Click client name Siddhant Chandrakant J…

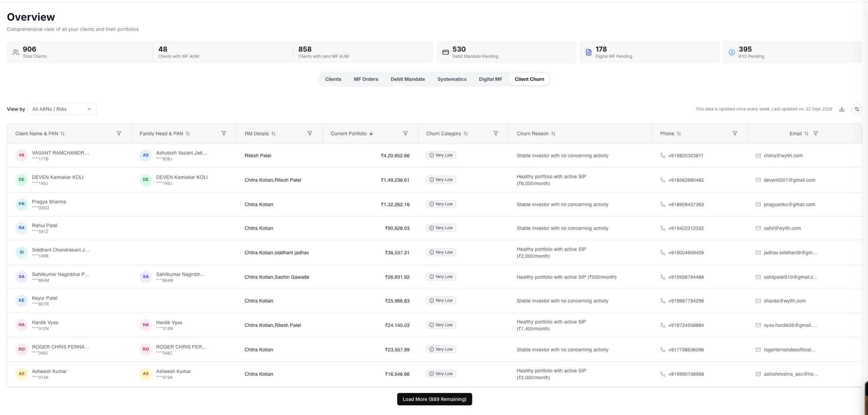60,250
